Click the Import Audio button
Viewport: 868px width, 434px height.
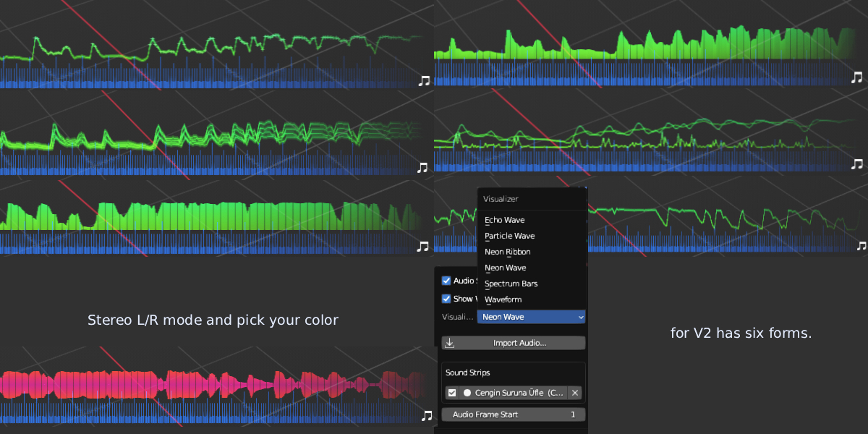click(514, 343)
